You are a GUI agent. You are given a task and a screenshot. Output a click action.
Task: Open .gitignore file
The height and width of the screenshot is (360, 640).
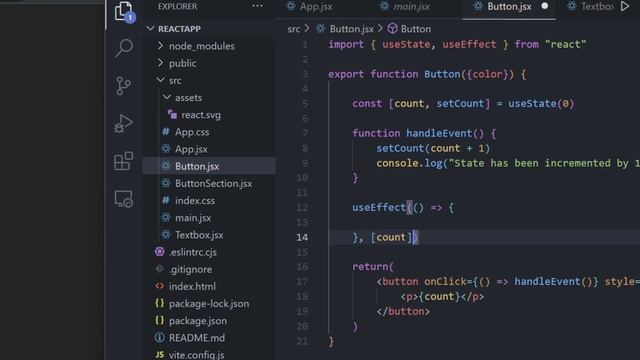point(191,269)
